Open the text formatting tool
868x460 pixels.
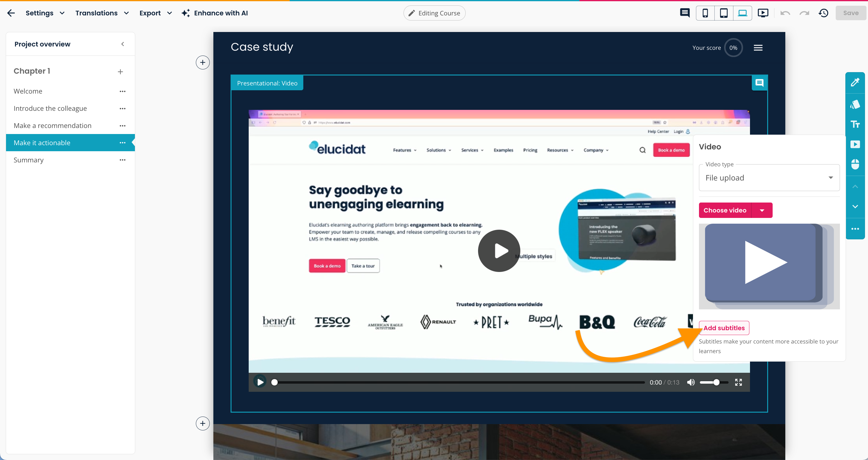[x=855, y=124]
